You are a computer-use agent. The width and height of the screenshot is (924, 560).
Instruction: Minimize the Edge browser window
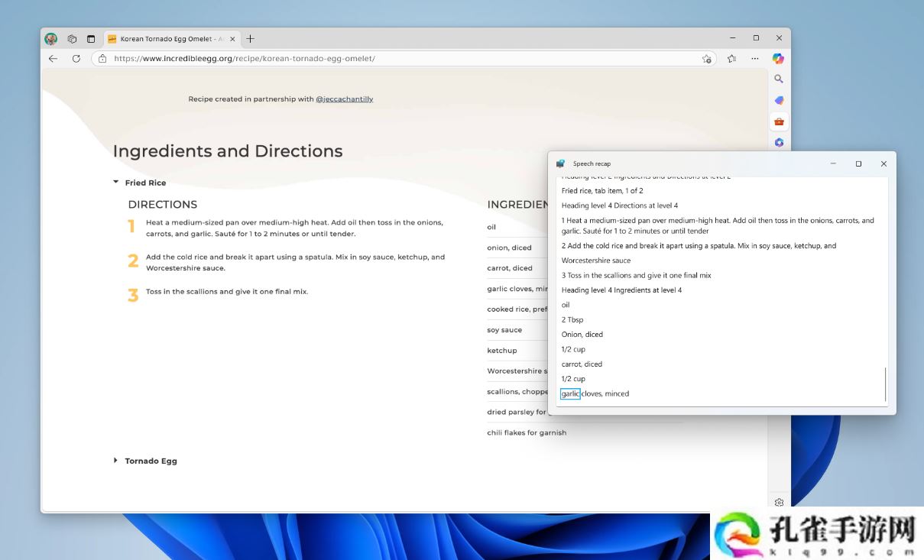point(732,38)
